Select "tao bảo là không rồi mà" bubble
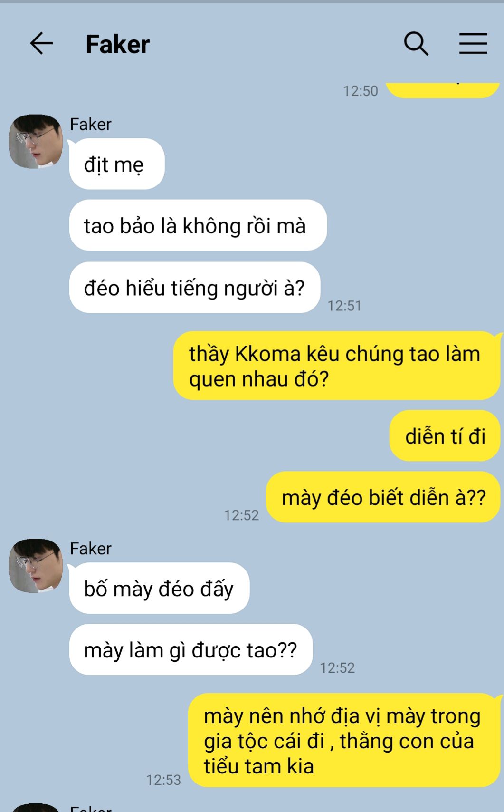 tap(198, 225)
